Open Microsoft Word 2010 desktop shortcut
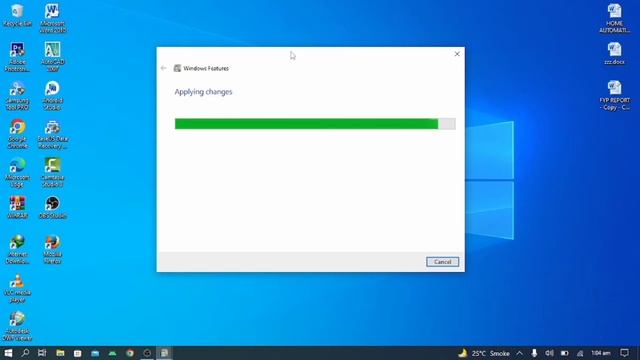Viewport: 640px width, 360px height. point(53,18)
